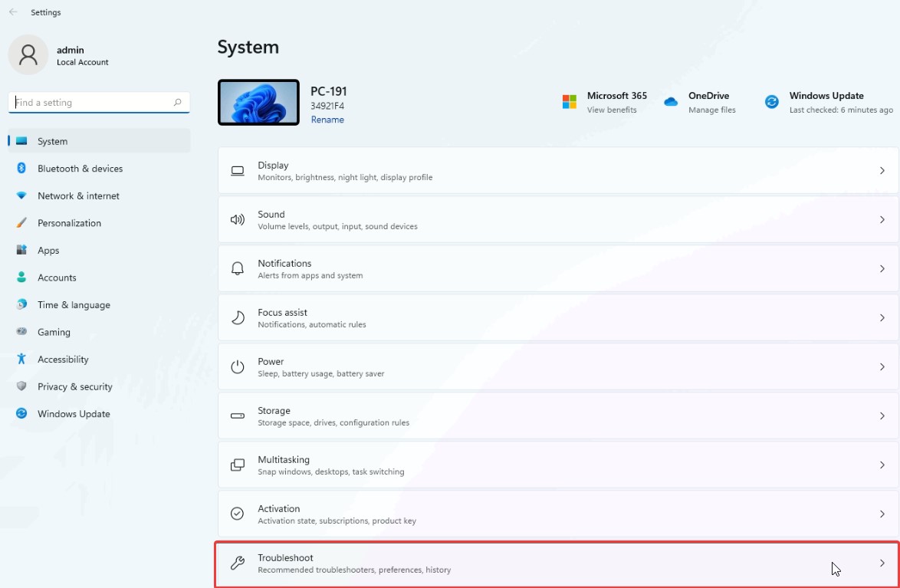Click the back arrow button

click(11, 11)
